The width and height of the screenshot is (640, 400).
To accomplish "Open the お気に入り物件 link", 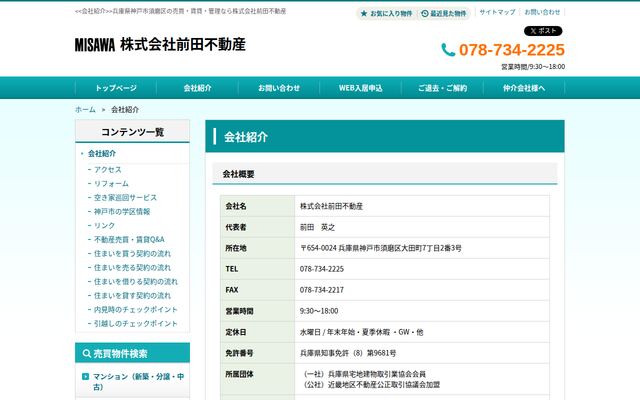I will (391, 13).
